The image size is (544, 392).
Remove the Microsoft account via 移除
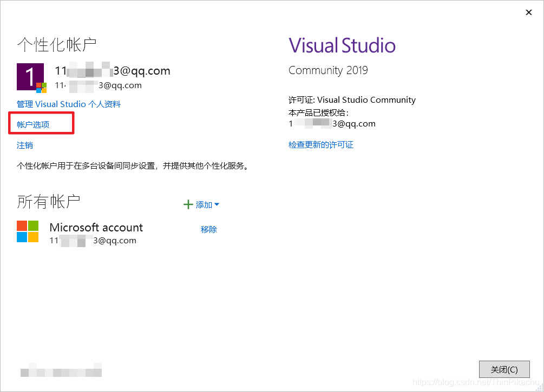point(209,229)
